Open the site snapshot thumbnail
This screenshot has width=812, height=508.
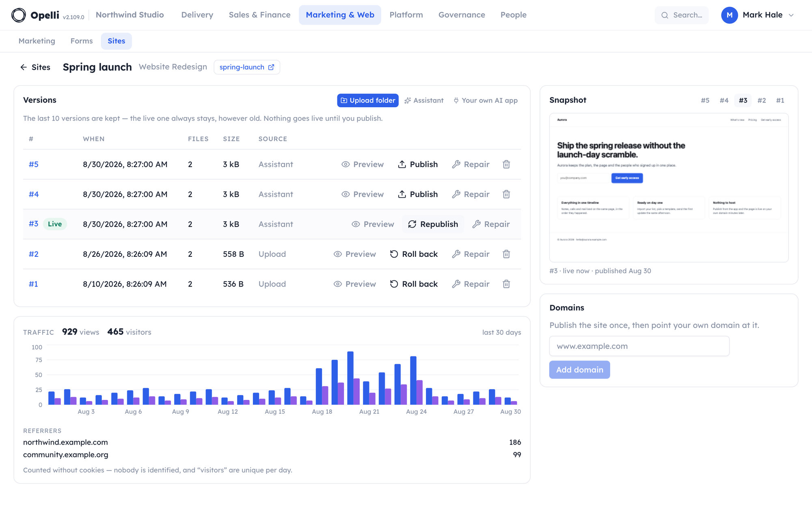pyautogui.click(x=669, y=188)
